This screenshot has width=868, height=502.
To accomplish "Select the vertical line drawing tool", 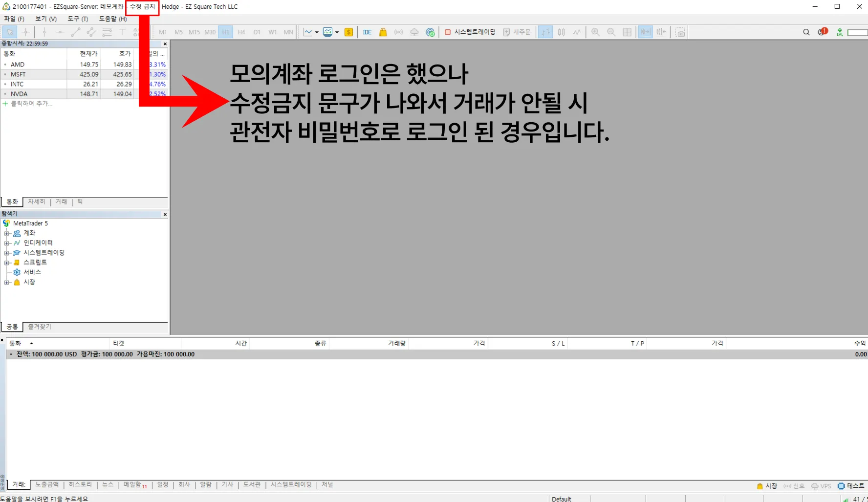I will (x=44, y=32).
